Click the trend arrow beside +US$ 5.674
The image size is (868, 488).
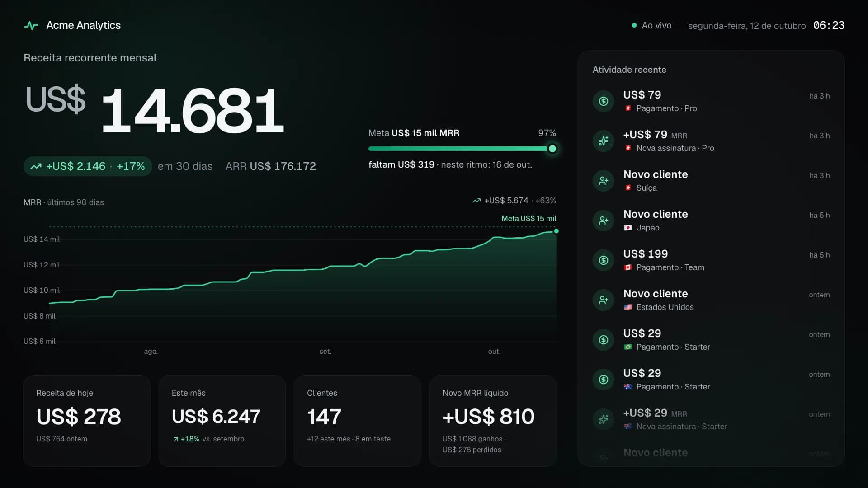tap(476, 201)
